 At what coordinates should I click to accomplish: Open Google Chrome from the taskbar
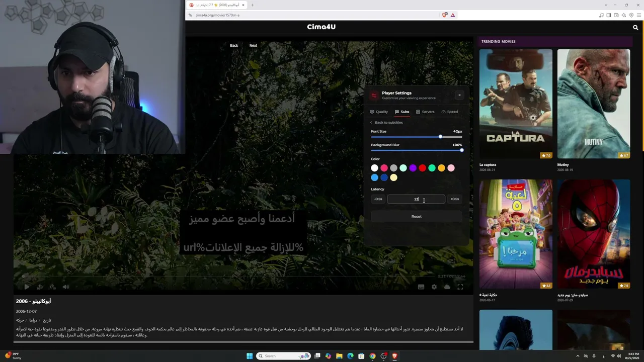click(372, 356)
